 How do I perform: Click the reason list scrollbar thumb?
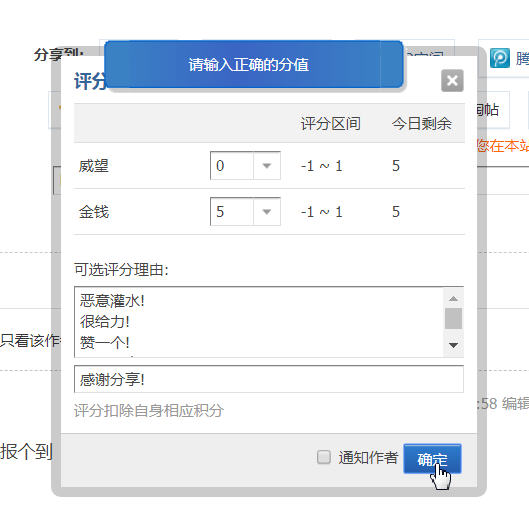tap(453, 318)
